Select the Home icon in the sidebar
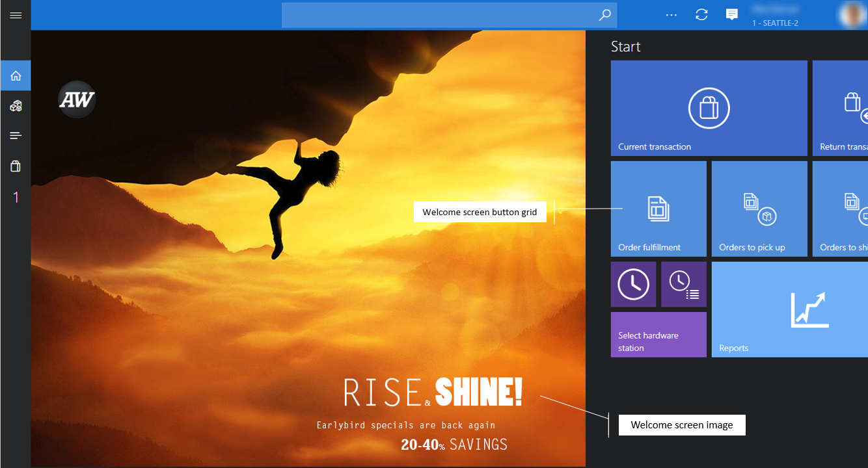The image size is (868, 468). pos(15,75)
